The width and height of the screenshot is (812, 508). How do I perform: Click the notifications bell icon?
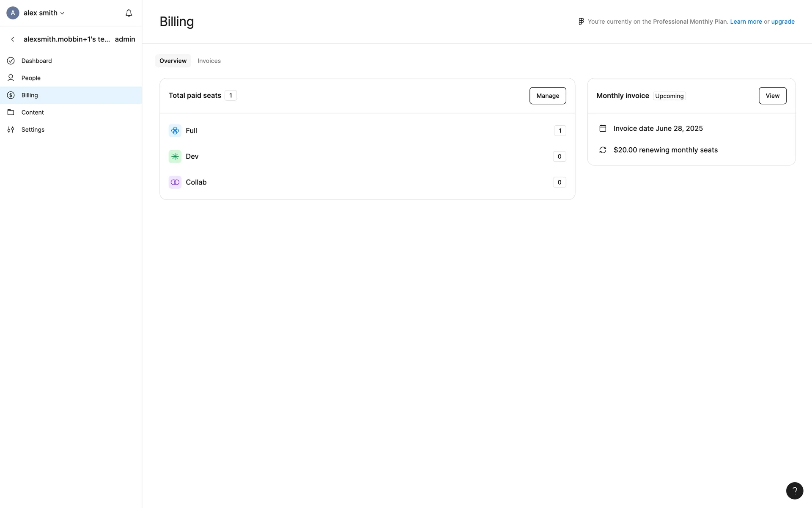click(x=129, y=13)
